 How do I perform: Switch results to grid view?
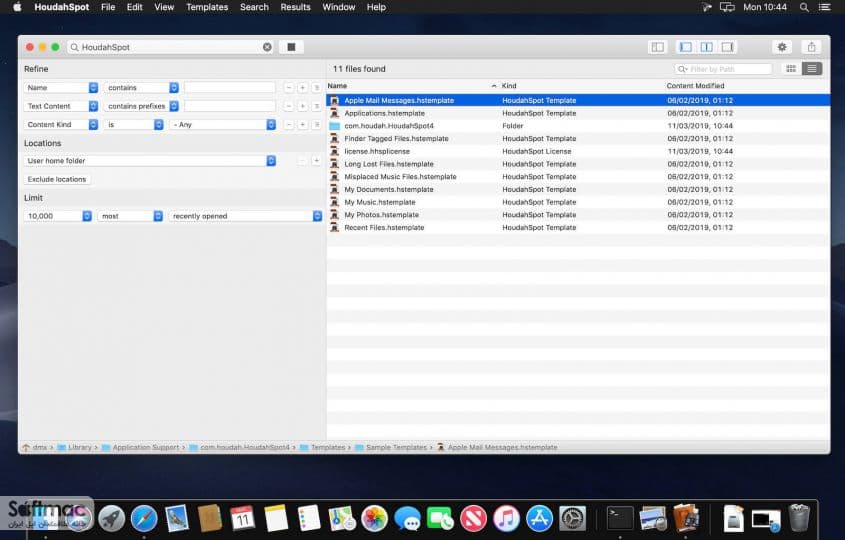pyautogui.click(x=791, y=69)
